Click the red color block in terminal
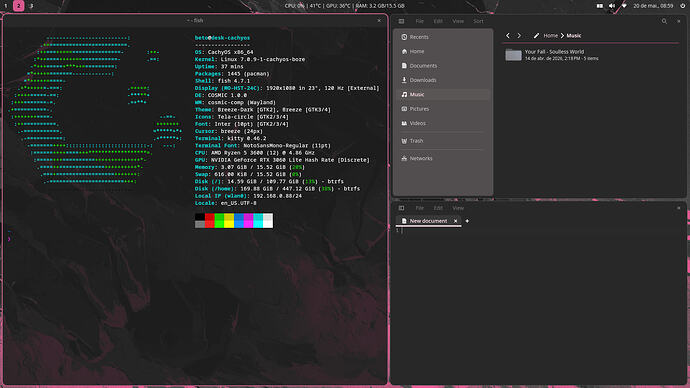Image resolution: width=690 pixels, height=388 pixels. [209, 221]
